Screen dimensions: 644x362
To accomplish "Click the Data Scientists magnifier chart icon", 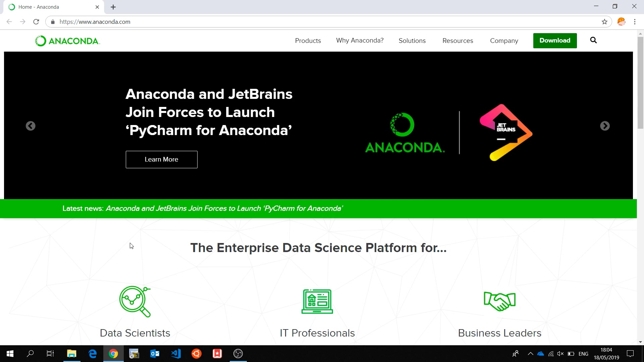I will point(135,301).
